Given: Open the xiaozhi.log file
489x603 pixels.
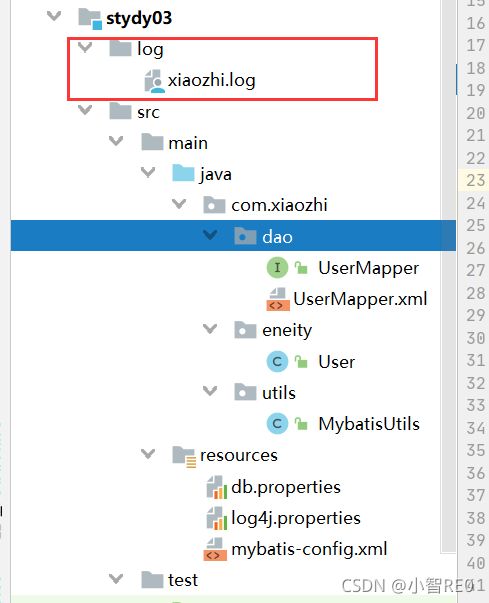Looking at the screenshot, I should [212, 81].
